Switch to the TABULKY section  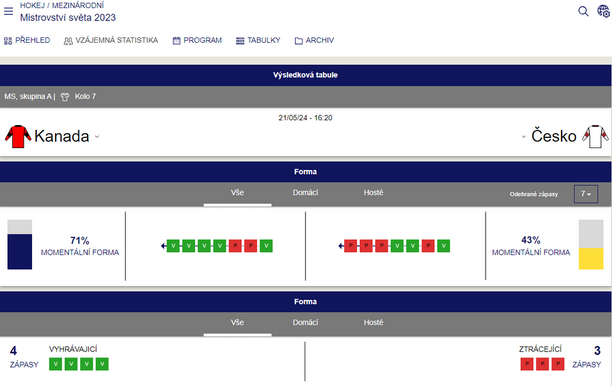258,40
